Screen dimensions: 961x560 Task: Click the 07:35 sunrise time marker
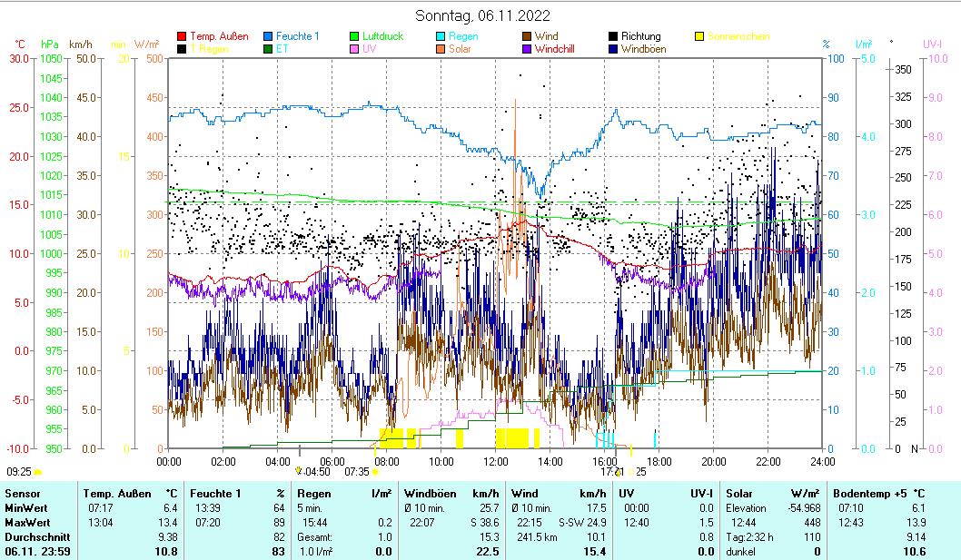pos(357,472)
